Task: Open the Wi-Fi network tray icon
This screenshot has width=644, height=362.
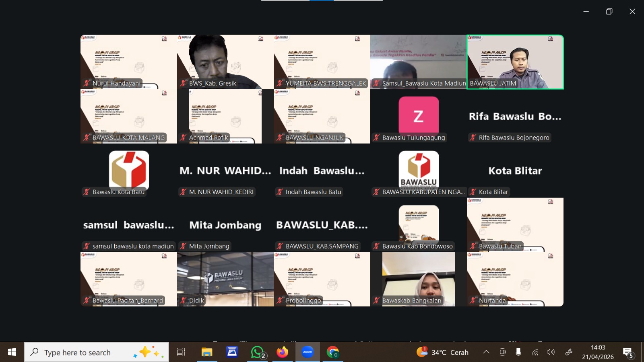Action: pos(535,352)
